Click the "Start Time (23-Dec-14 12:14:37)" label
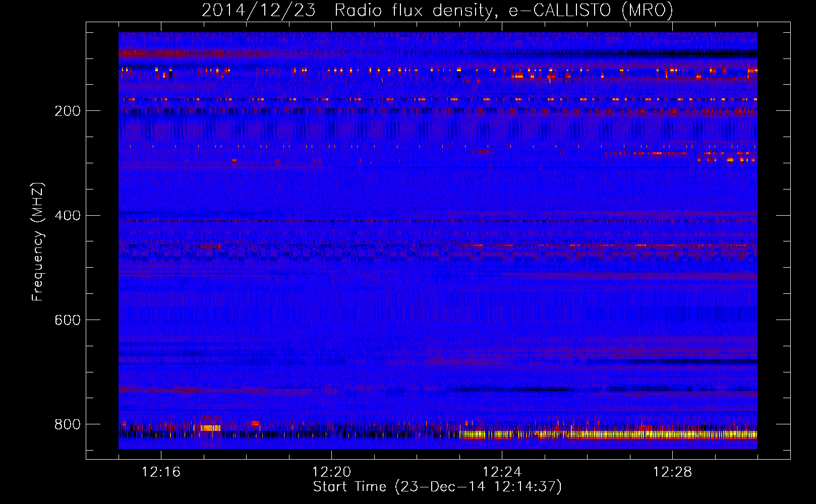816x504 pixels. [x=437, y=487]
